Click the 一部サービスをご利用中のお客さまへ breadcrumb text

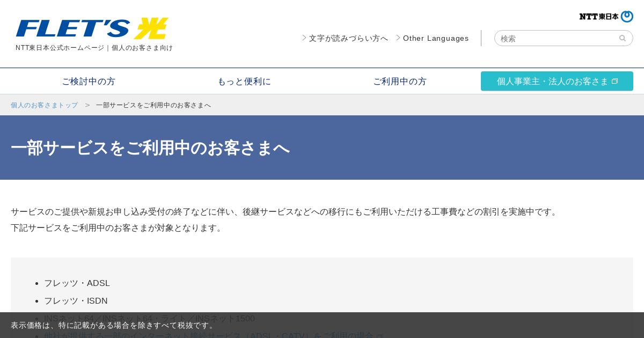point(153,105)
